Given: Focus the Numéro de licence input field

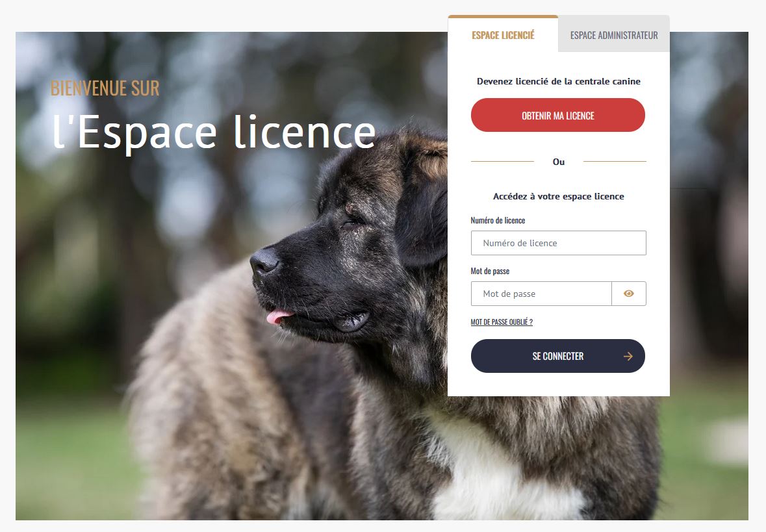Looking at the screenshot, I should click(558, 243).
